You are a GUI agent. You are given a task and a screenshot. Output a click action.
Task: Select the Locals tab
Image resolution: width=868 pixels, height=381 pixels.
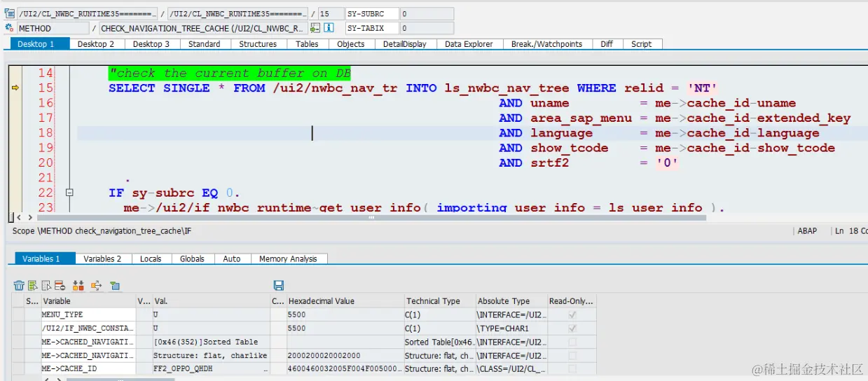click(x=151, y=258)
